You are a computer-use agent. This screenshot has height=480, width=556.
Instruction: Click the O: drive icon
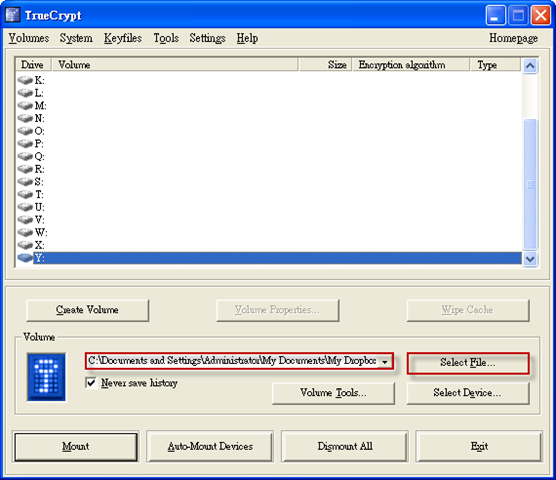coord(25,131)
